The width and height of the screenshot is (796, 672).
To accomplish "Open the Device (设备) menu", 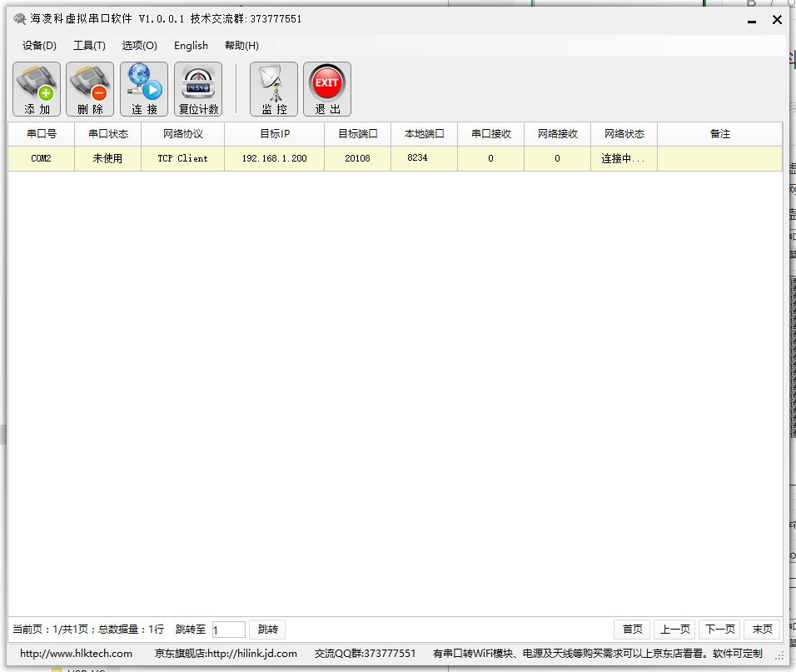I will tap(39, 46).
